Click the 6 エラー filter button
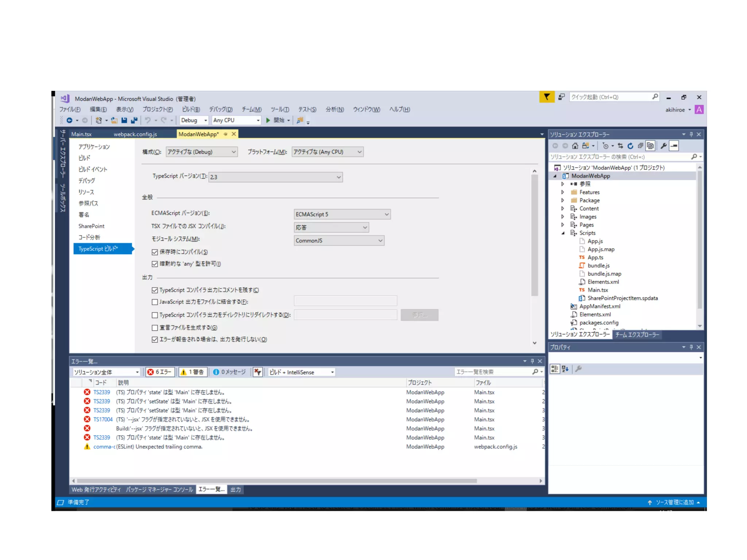 pyautogui.click(x=160, y=372)
